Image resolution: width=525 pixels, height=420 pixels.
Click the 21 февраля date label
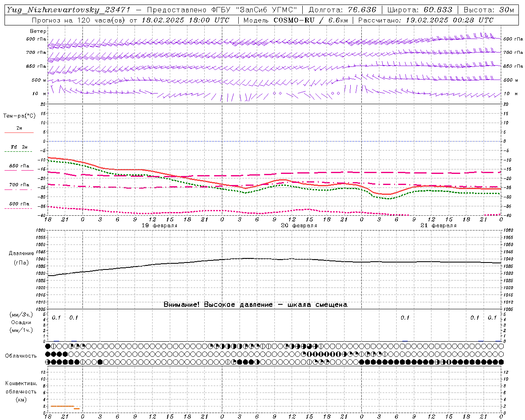438,226
